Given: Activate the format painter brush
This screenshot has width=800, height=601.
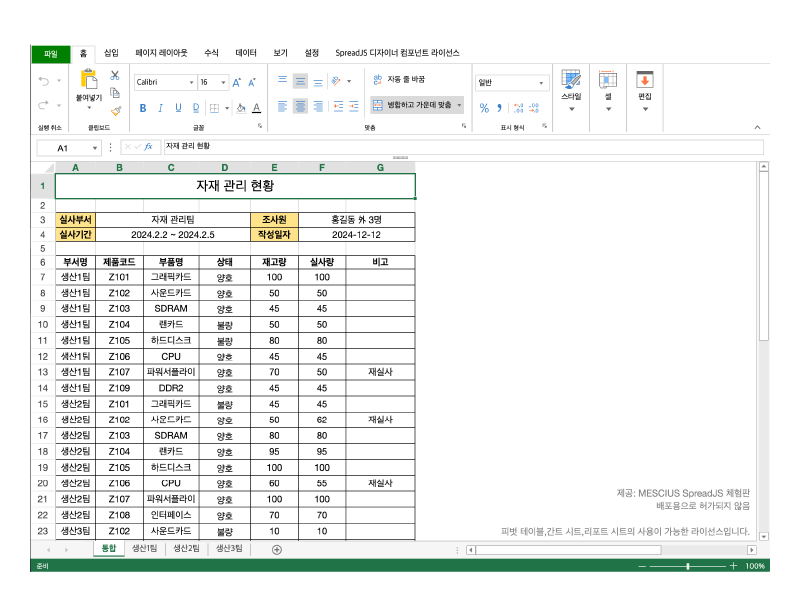Looking at the screenshot, I should (116, 110).
